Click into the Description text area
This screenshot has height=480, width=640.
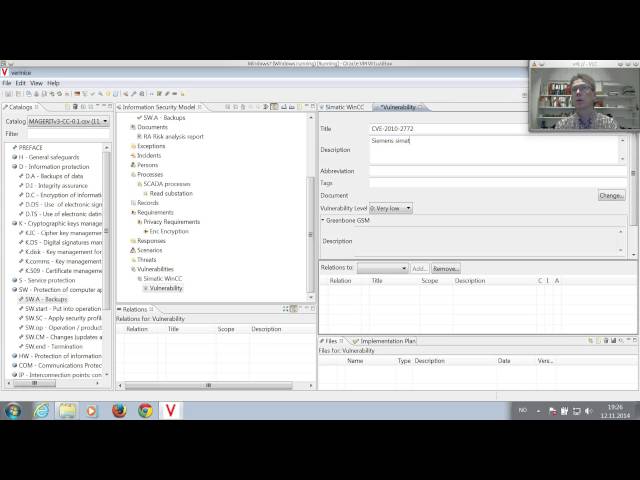click(494, 150)
